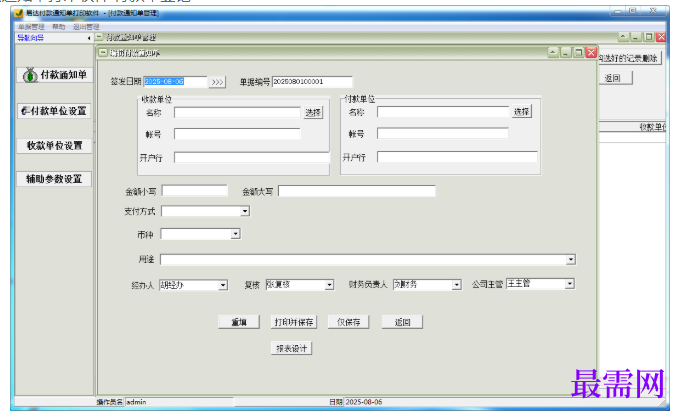Open the date picker >>> button

pos(217,82)
